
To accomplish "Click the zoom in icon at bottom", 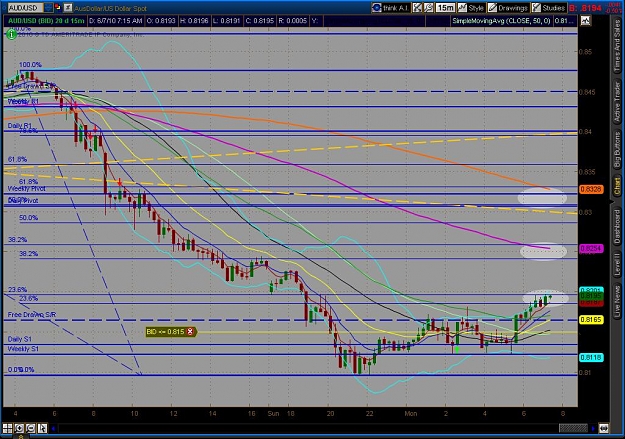I will click(19, 429).
